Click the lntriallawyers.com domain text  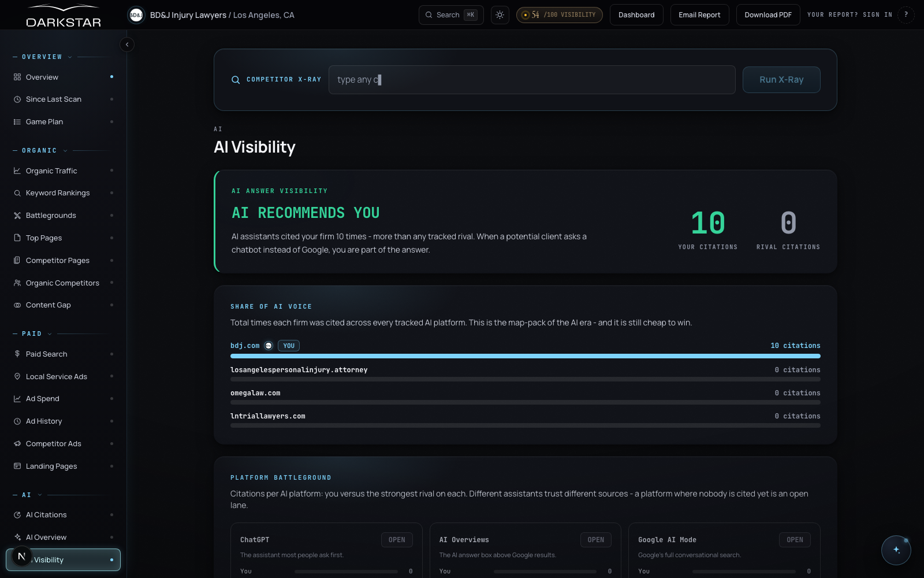click(x=268, y=416)
